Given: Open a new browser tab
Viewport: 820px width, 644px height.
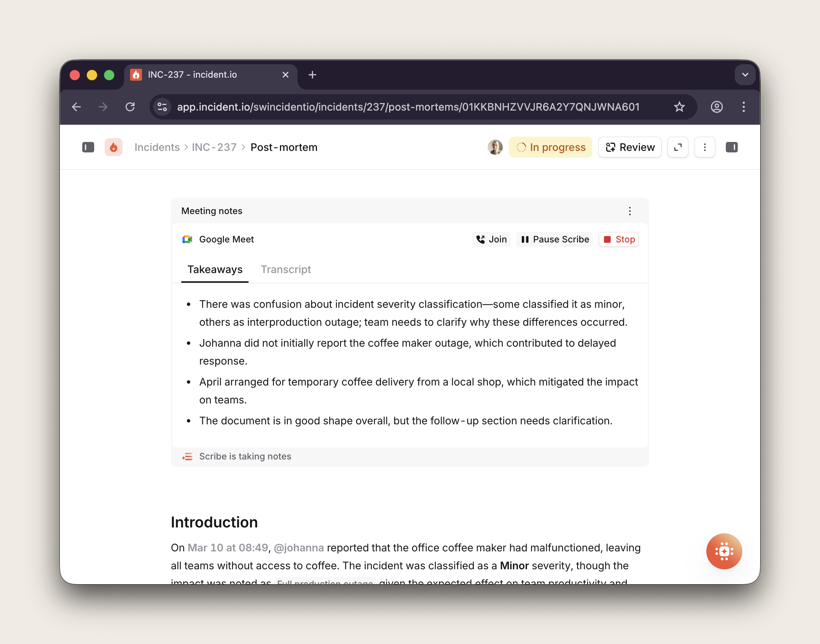Looking at the screenshot, I should (x=312, y=75).
